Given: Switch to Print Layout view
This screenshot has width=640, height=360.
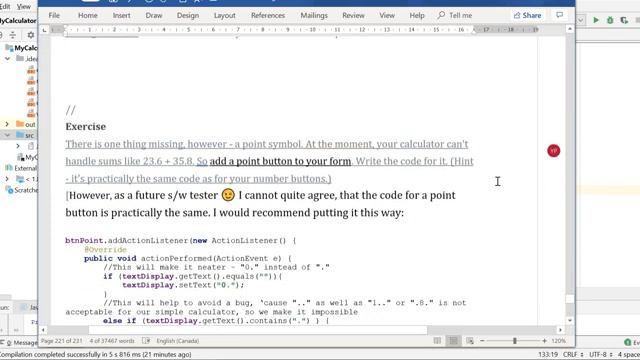Looking at the screenshot, I should 453,341.
